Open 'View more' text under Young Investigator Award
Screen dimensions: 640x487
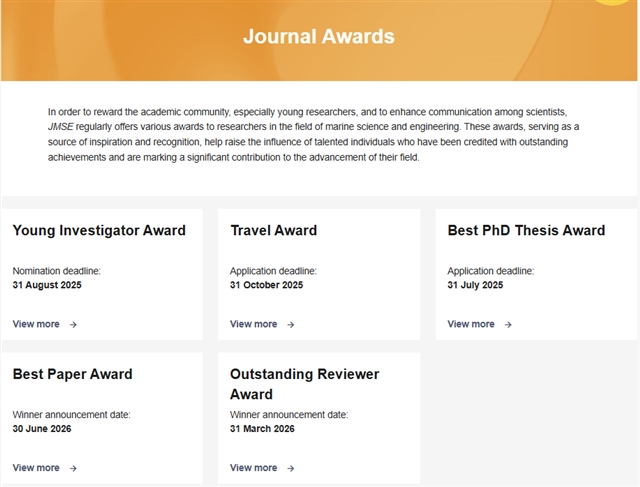pyautogui.click(x=36, y=324)
